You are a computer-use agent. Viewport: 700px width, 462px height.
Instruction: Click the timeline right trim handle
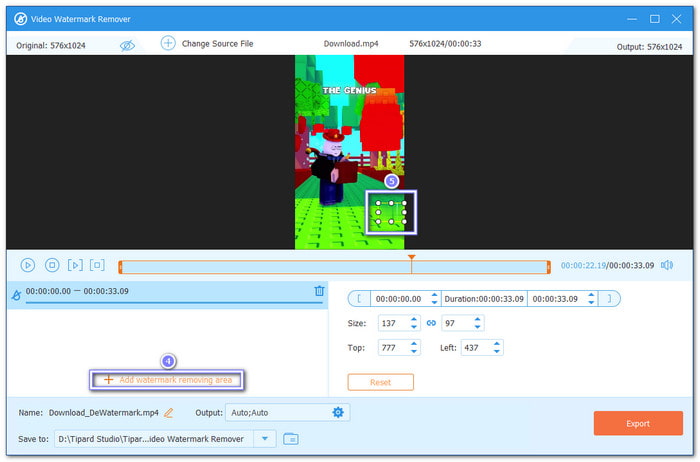point(549,267)
